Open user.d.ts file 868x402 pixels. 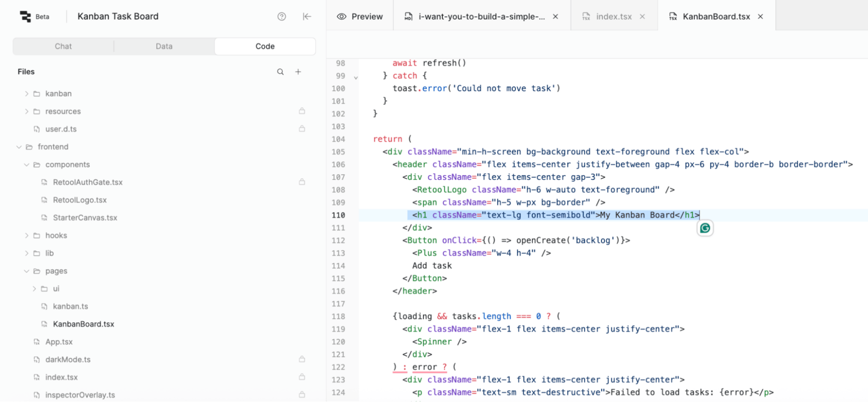pos(61,129)
